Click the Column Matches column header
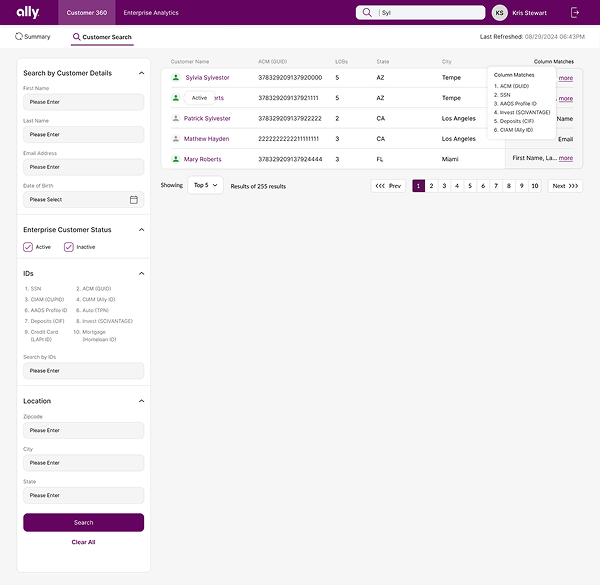Screen dimensions: 600x585 coord(554,62)
